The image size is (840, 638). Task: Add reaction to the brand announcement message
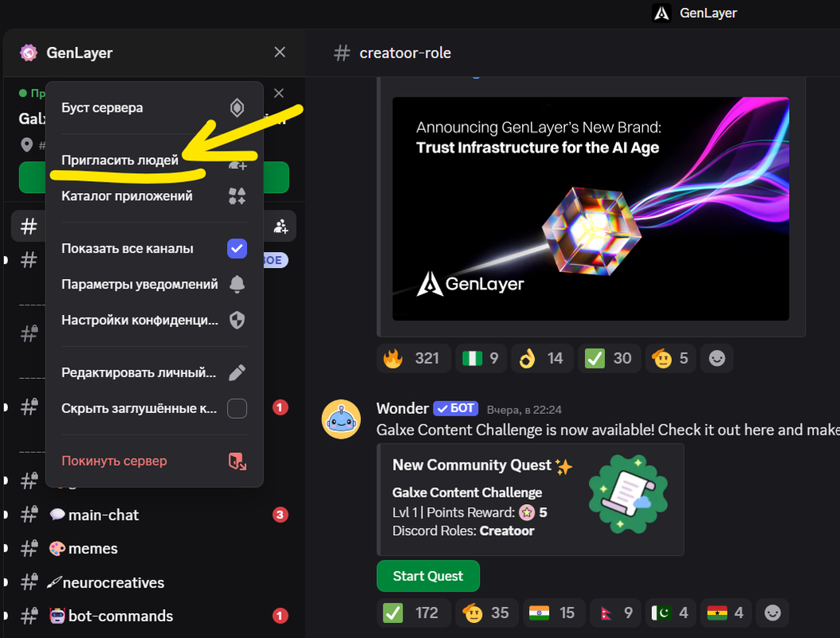(716, 358)
